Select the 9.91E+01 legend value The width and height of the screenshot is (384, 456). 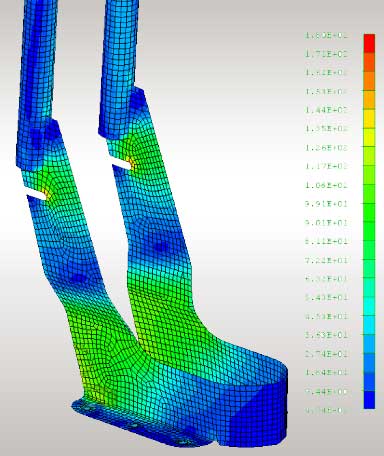point(326,204)
